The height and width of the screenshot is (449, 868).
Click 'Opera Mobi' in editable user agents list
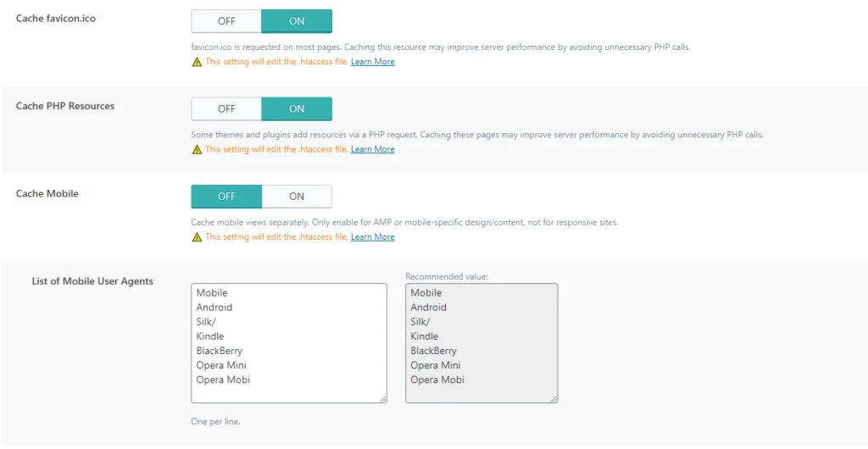coord(223,380)
